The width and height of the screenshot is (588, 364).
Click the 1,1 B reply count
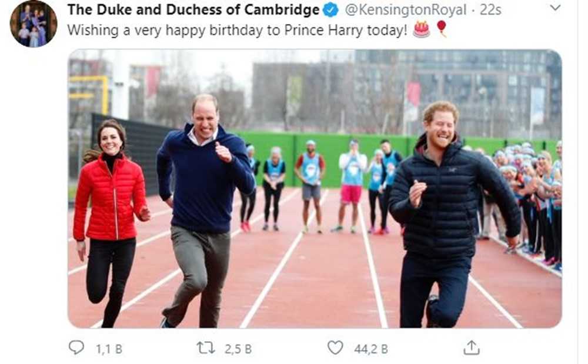(x=109, y=349)
